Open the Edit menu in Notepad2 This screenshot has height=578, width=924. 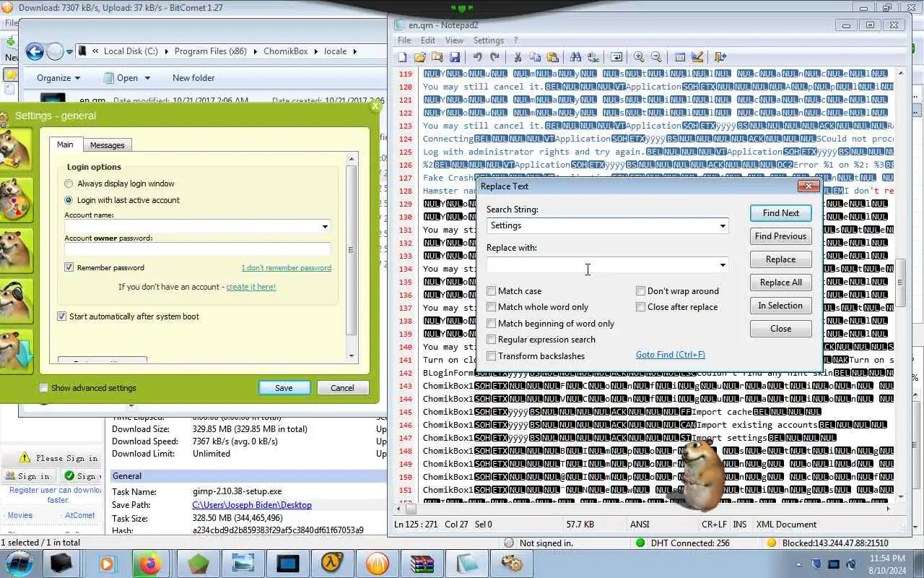pos(428,40)
